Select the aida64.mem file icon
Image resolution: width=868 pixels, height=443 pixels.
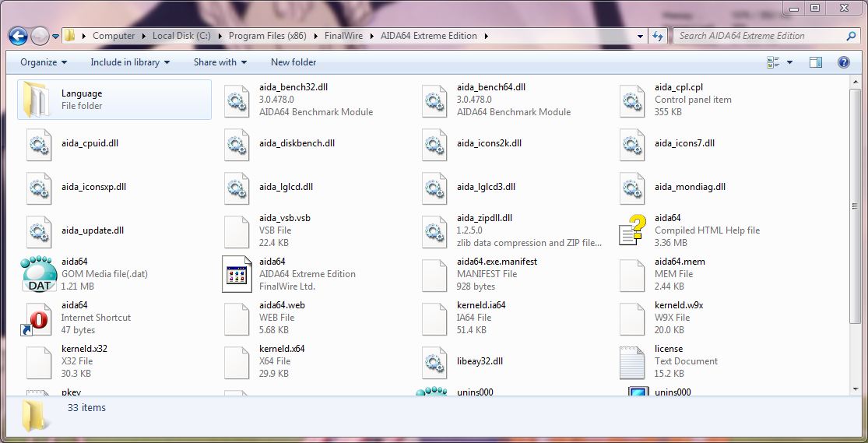pos(632,275)
